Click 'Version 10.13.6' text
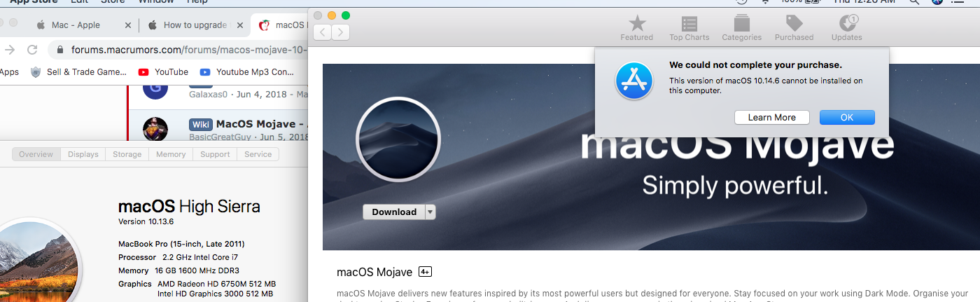Image resolution: width=980 pixels, height=302 pixels. coord(146,221)
